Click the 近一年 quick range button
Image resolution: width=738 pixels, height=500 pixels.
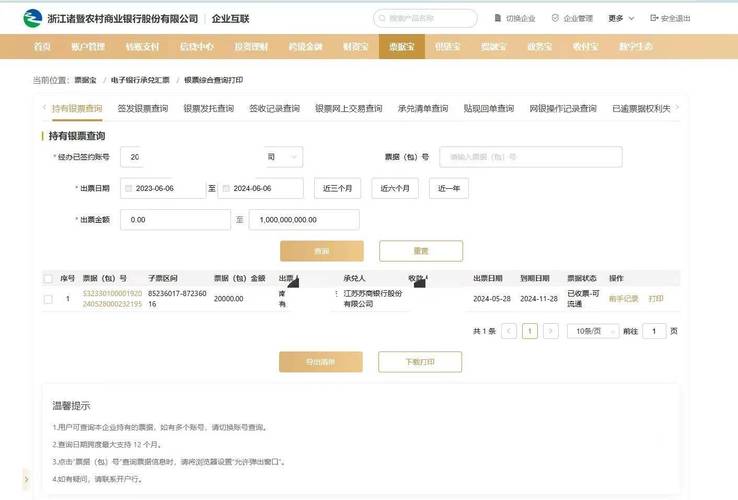point(449,188)
